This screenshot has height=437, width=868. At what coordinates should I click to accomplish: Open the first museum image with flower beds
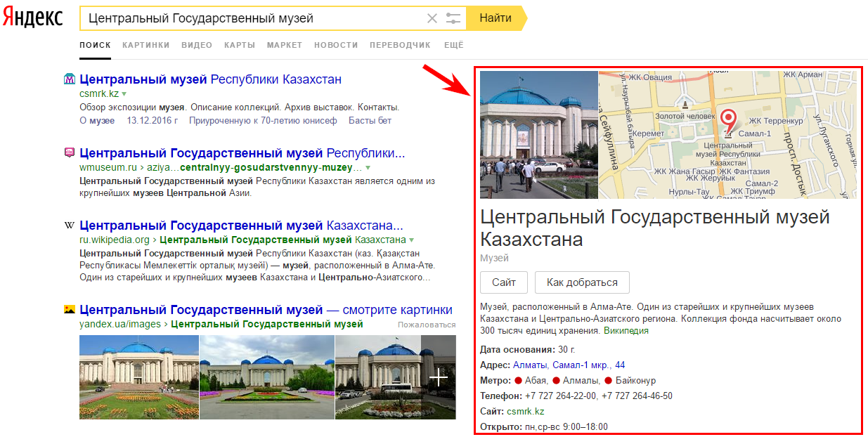(139, 377)
